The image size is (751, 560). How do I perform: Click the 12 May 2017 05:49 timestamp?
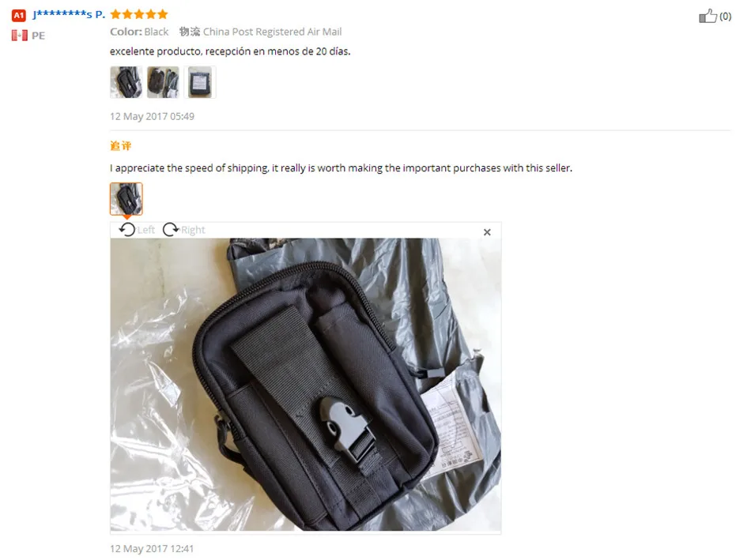coord(152,116)
